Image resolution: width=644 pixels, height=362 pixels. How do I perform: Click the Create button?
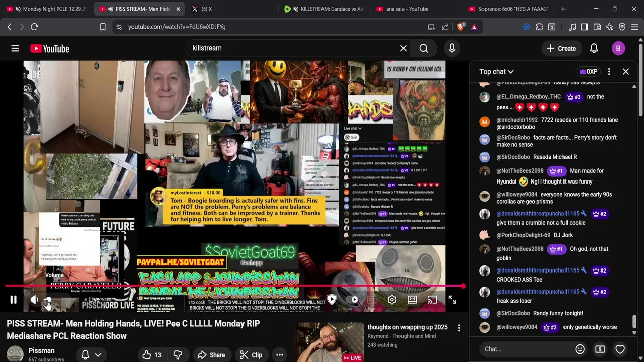(x=561, y=48)
